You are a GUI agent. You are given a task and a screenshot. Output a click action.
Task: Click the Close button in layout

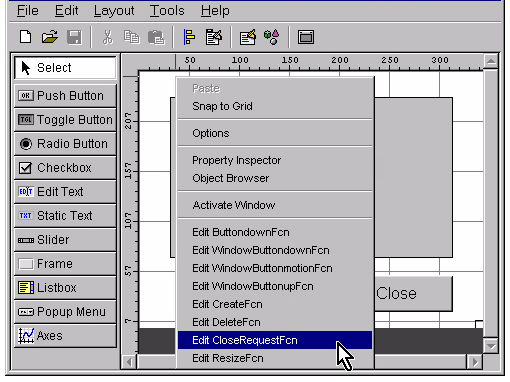(413, 294)
